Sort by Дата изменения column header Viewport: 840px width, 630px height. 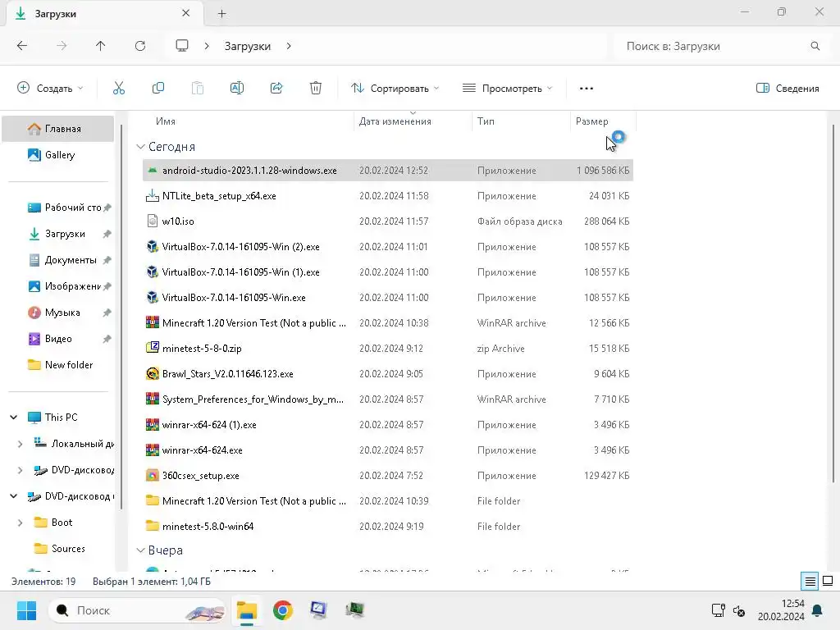pyautogui.click(x=395, y=121)
